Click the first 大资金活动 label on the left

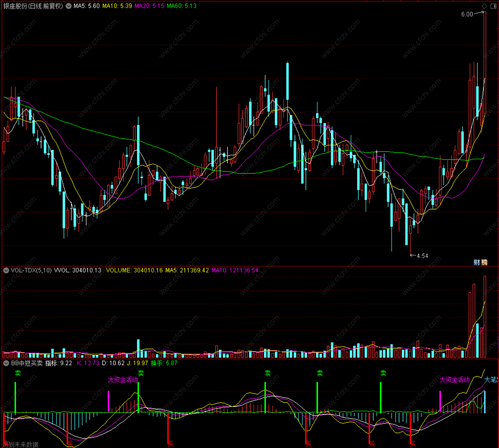(x=123, y=380)
